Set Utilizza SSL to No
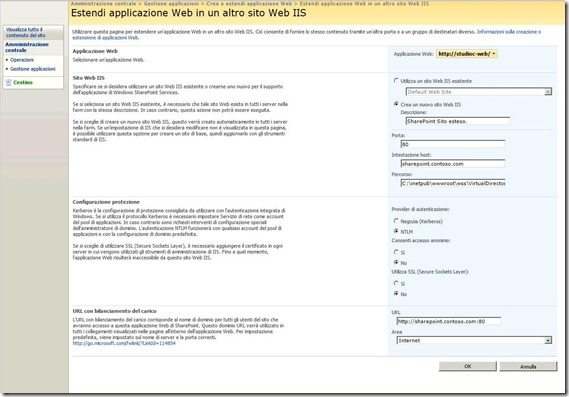Screen dimensions: 569x397 pos(396,293)
